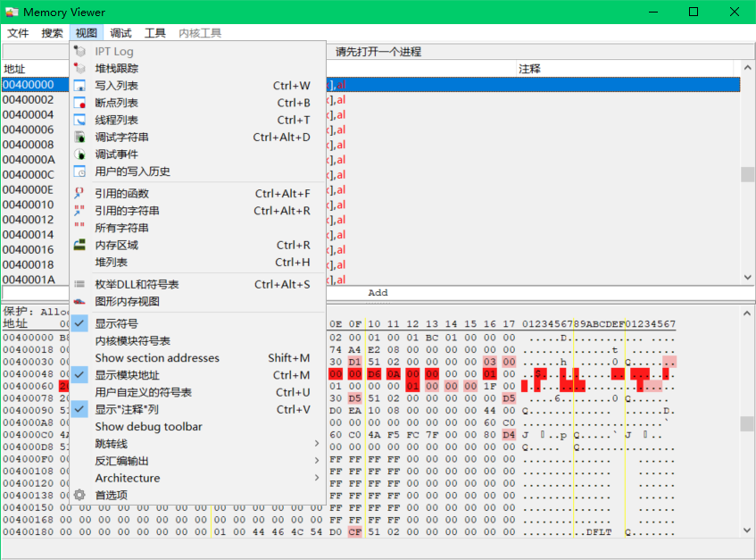Open the 内核工具 menu
The width and height of the screenshot is (756, 560).
pyautogui.click(x=200, y=33)
